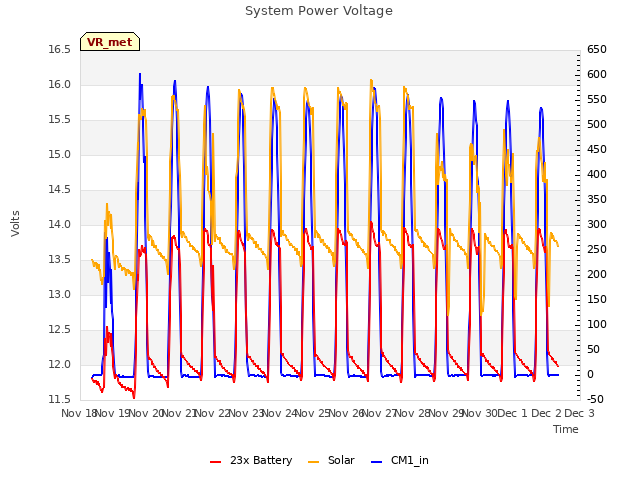Screen dimensions: 640x480
Task: Click the 13.0 left axis value
Action: coord(59,295)
